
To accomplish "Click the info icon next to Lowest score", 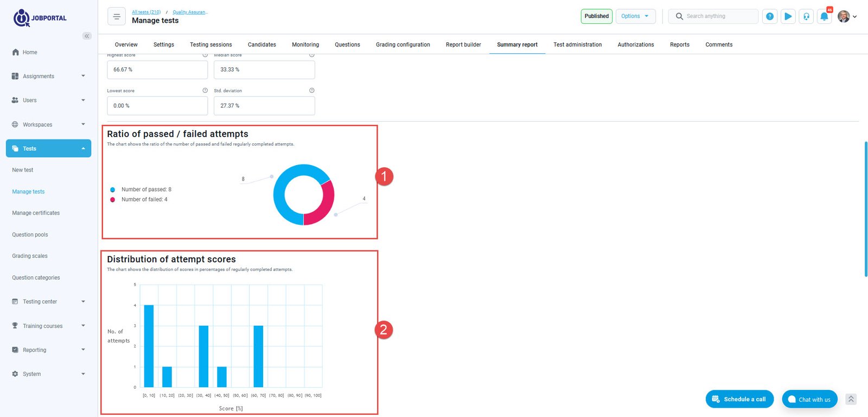I will (205, 91).
